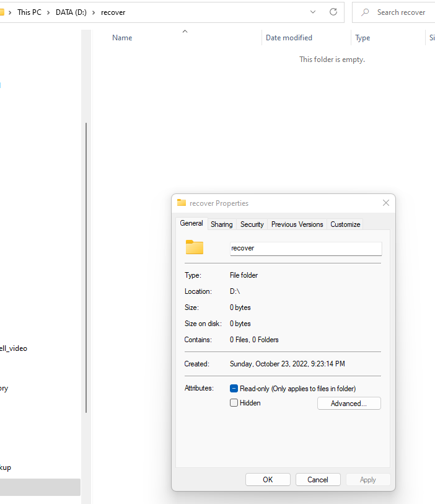Screen dimensions: 435x504
Task: Open Advanced attributes settings
Action: click(x=349, y=404)
